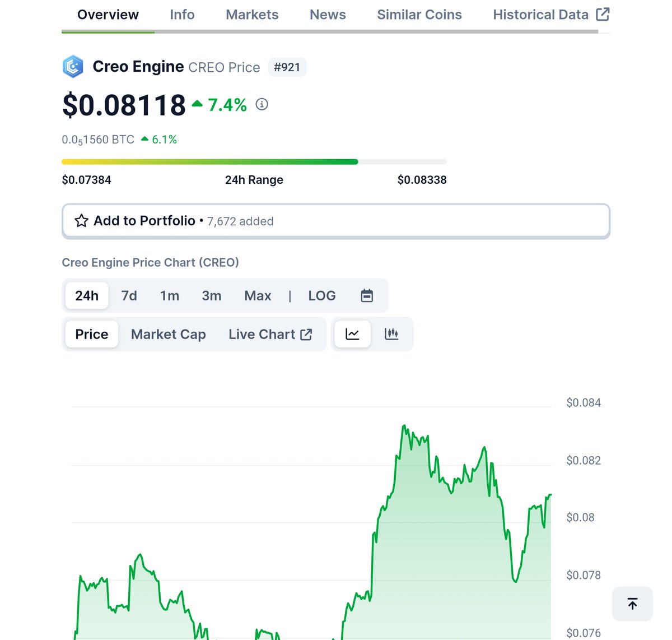Open Historical Data link
Image resolution: width=672 pixels, height=640 pixels.
point(551,15)
